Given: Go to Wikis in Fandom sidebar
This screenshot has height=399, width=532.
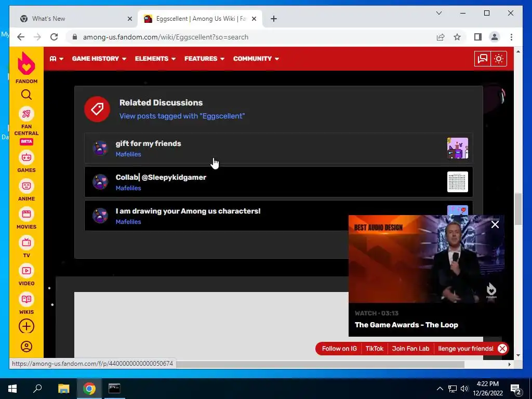Looking at the screenshot, I should coord(26,303).
